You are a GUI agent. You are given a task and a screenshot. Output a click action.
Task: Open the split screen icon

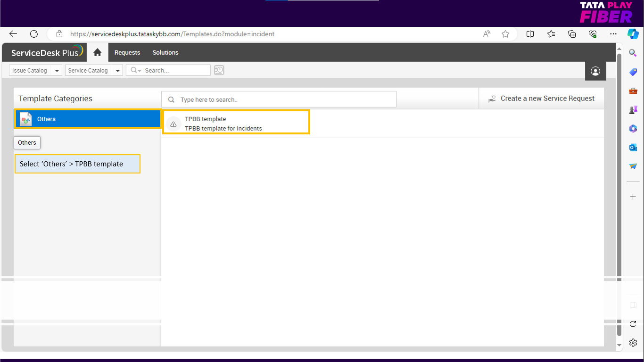530,34
